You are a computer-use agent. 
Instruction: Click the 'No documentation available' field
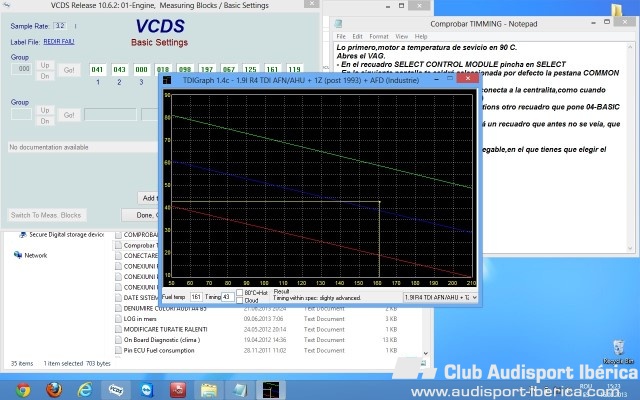click(83, 147)
